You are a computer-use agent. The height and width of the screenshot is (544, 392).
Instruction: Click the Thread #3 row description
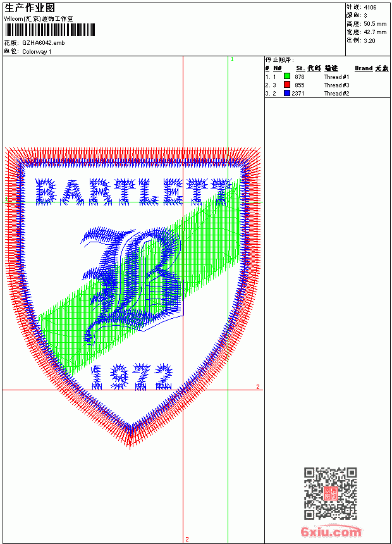click(336, 85)
